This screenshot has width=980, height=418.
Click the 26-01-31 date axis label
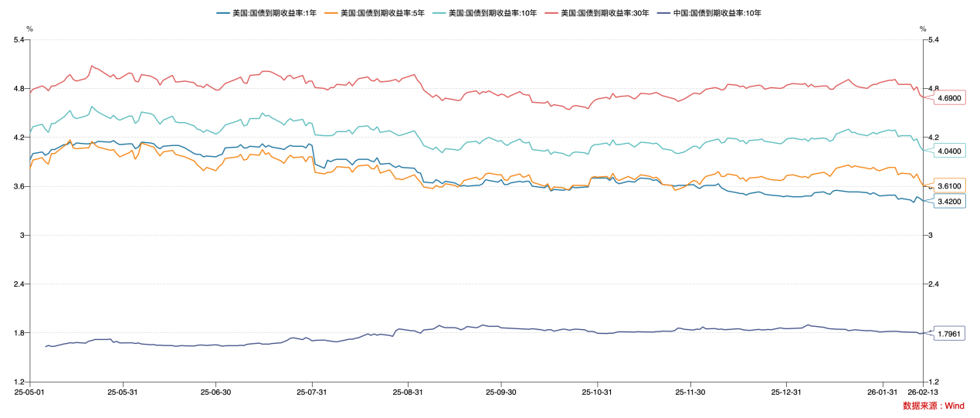pos(881,393)
